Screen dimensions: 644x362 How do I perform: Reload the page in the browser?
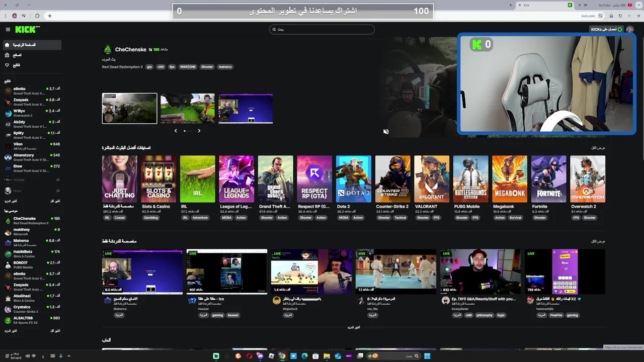(x=620, y=16)
